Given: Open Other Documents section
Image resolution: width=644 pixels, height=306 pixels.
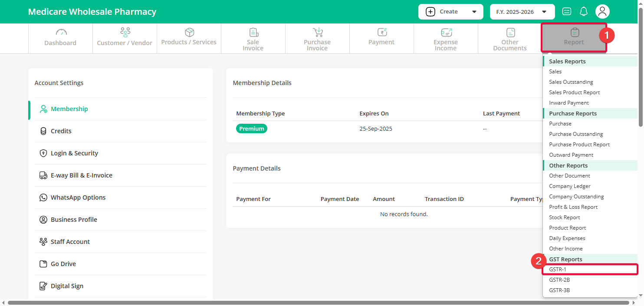Looking at the screenshot, I should coord(510,38).
